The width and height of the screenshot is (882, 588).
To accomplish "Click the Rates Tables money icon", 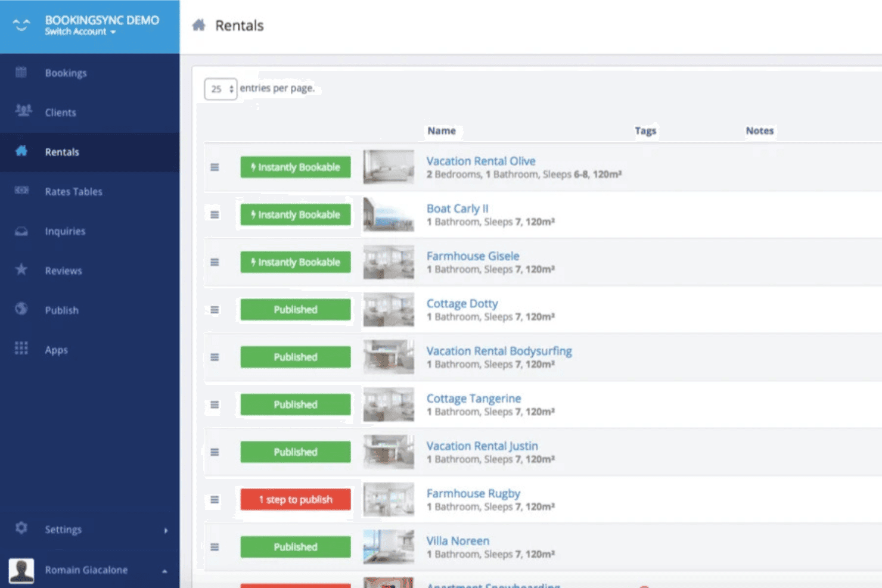I will pos(21,191).
